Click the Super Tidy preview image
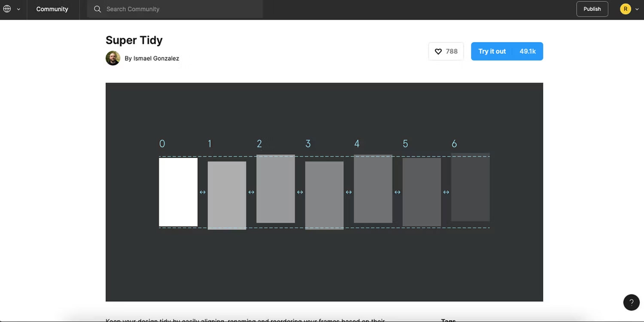 tap(324, 192)
